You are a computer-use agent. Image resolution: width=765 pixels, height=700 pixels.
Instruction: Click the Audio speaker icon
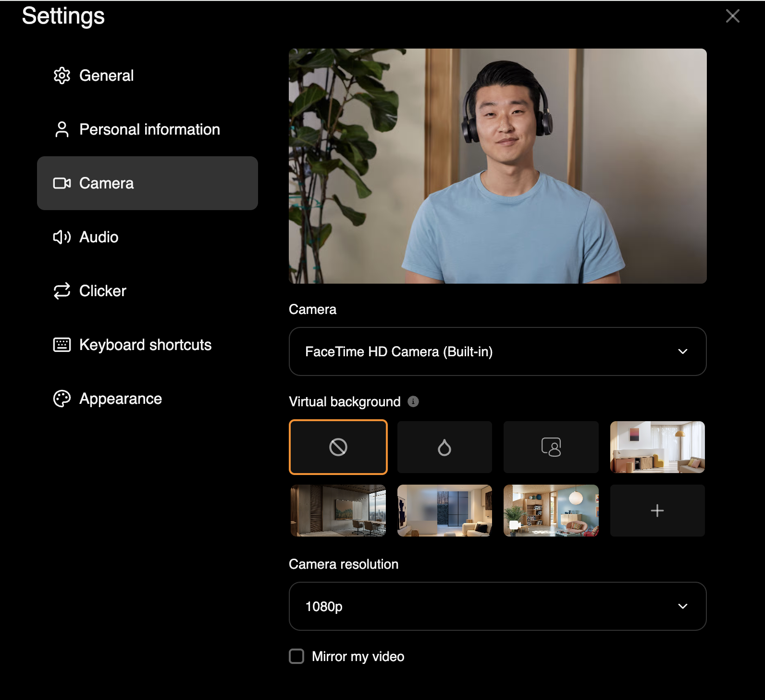coord(62,237)
